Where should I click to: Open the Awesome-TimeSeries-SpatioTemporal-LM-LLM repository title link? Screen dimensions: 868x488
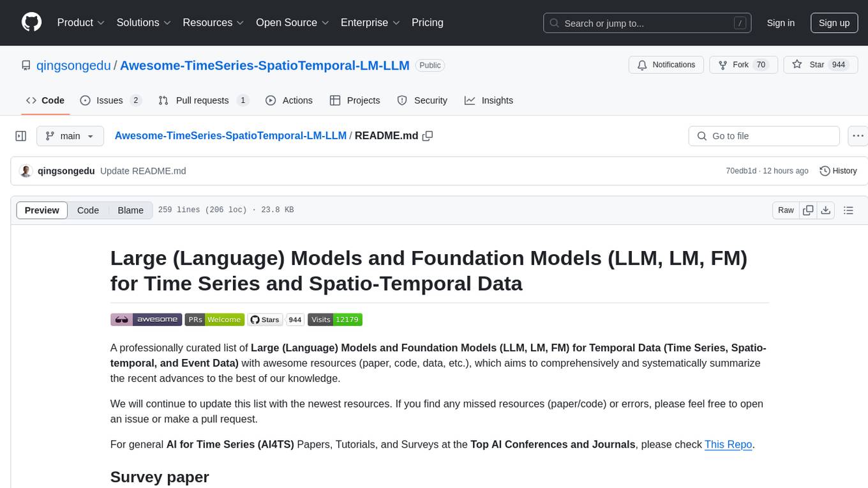(265, 65)
